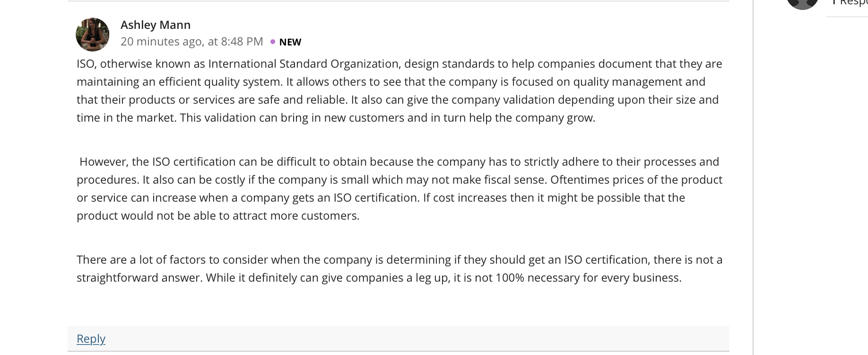
Task: Open the partial avatar in sidebar
Action: pyautogui.click(x=802, y=4)
